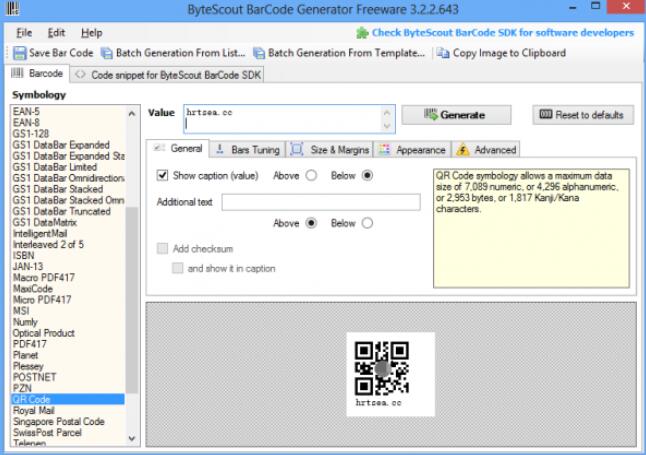Select PZN symbology
Screen dimensions: 646x455
[x=22, y=388]
